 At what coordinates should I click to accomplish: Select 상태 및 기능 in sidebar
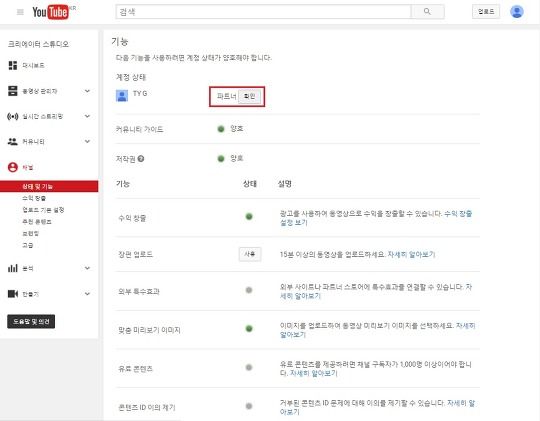click(49, 186)
